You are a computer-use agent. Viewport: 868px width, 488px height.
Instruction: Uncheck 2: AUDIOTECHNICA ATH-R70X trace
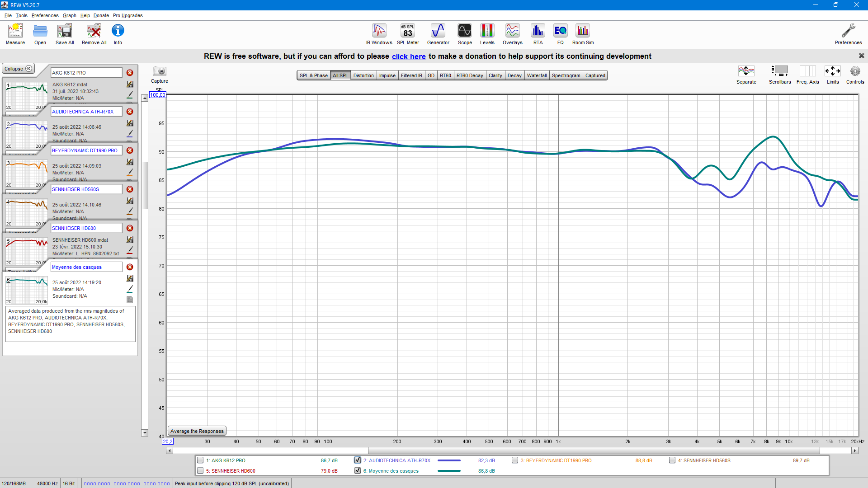(358, 460)
